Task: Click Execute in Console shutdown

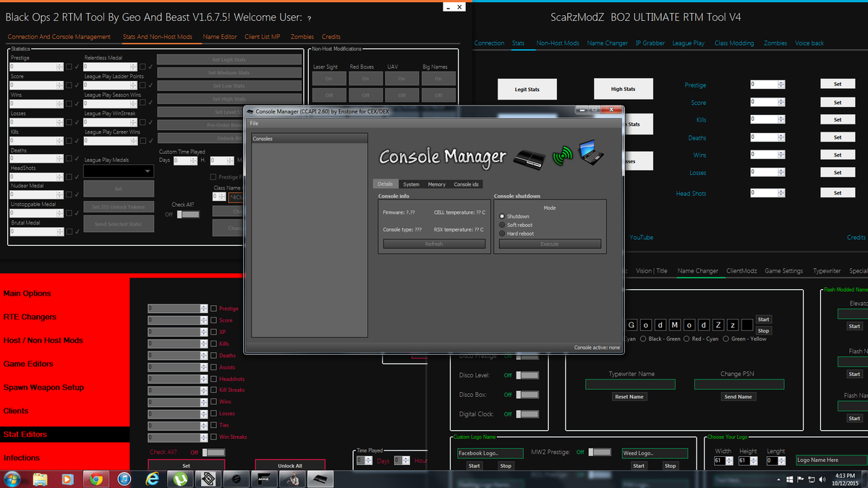Action: coord(550,244)
